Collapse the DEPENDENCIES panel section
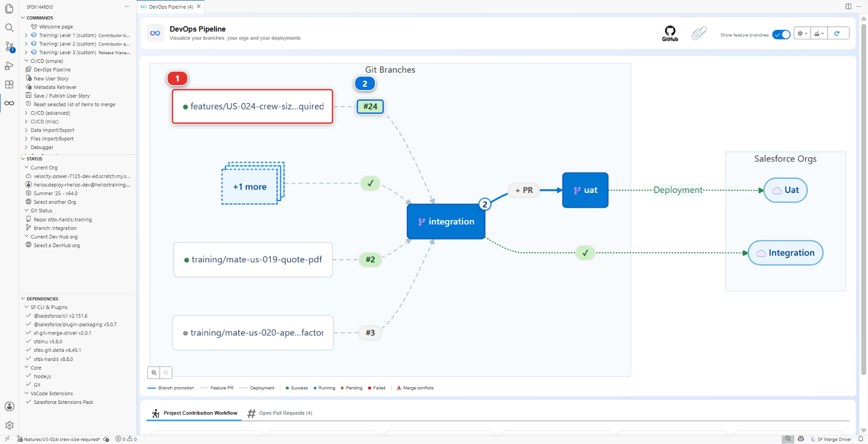 point(42,299)
